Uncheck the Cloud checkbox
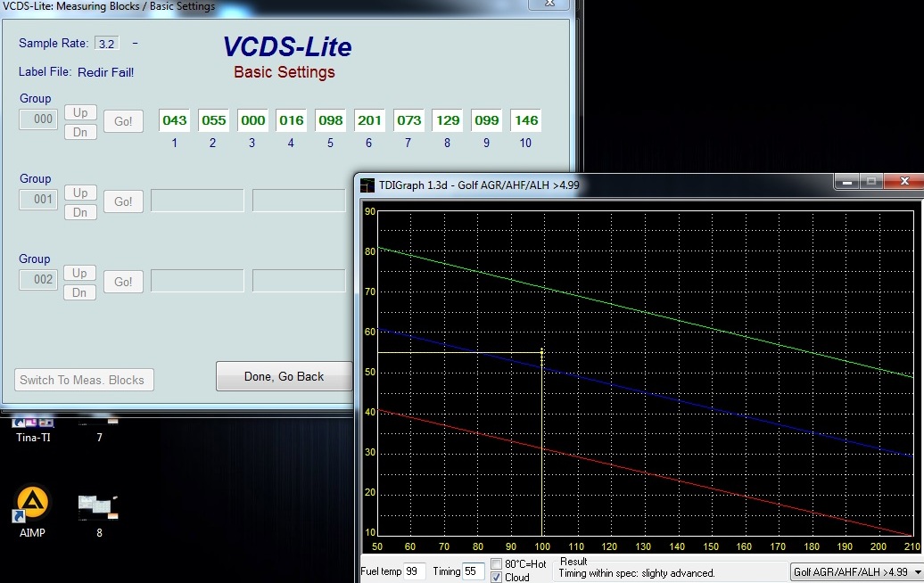 497,577
